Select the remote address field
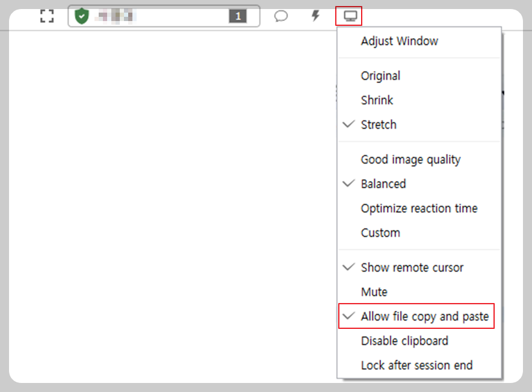The height and width of the screenshot is (392, 532). pos(164,16)
